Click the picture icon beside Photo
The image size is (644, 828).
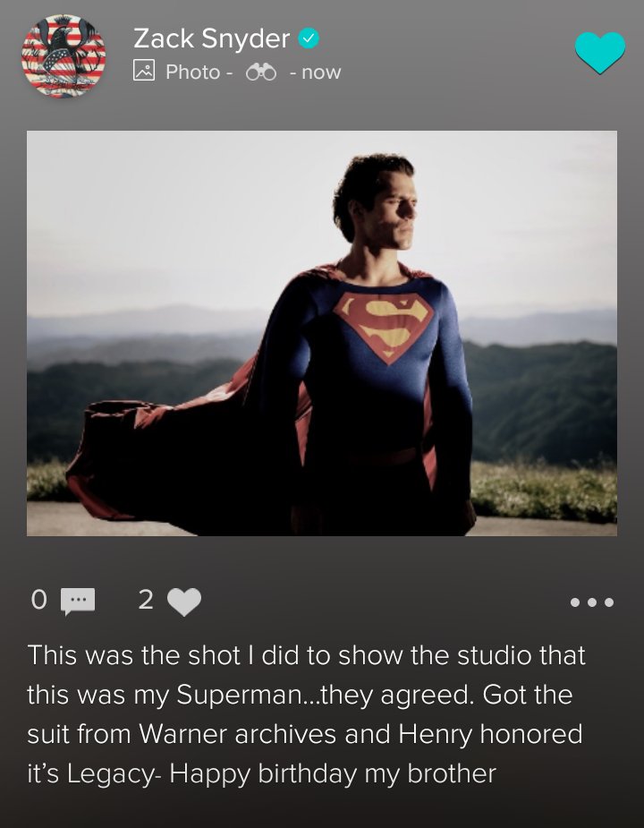click(144, 70)
